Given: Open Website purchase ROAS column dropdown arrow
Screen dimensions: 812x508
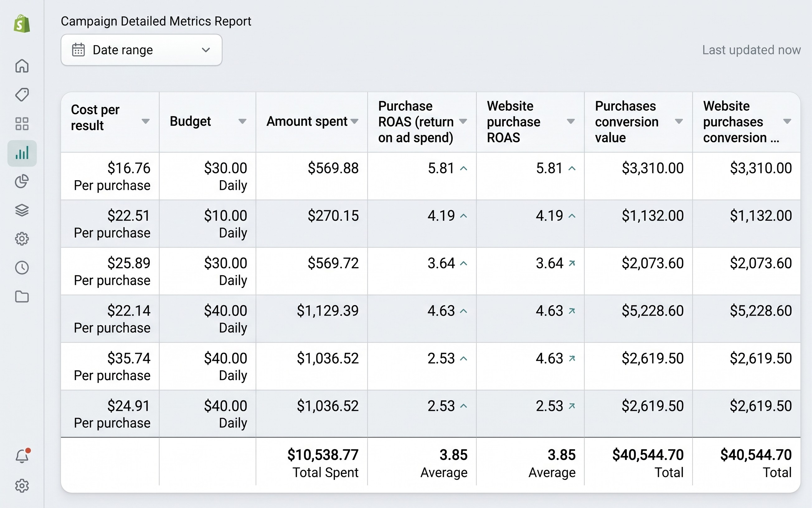Looking at the screenshot, I should (571, 121).
